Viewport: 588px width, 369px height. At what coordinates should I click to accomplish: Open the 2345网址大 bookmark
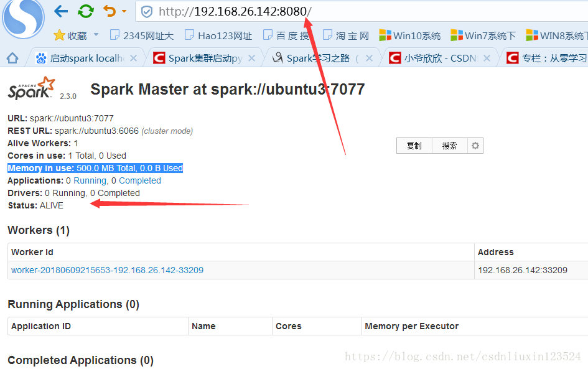pos(142,35)
